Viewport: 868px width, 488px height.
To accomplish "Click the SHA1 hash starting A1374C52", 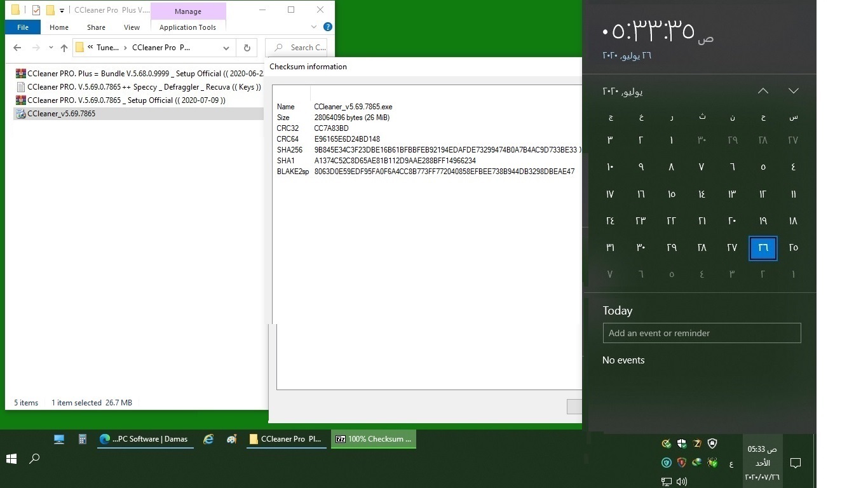I will click(395, 161).
